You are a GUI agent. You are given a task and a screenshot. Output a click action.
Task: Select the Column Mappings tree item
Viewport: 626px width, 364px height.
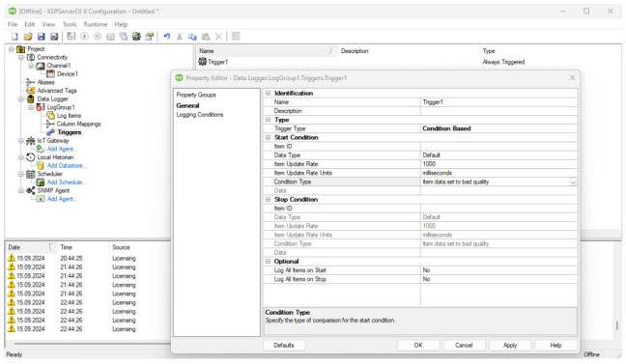[78, 125]
